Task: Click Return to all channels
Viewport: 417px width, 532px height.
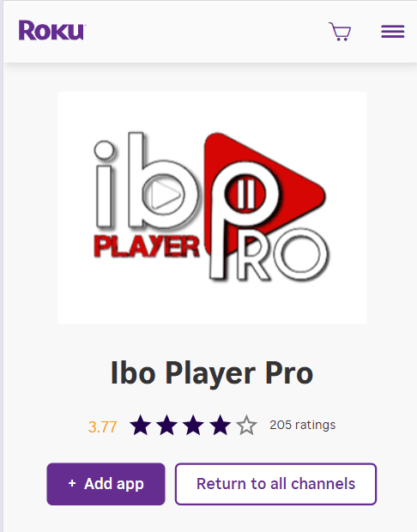Action: [275, 484]
